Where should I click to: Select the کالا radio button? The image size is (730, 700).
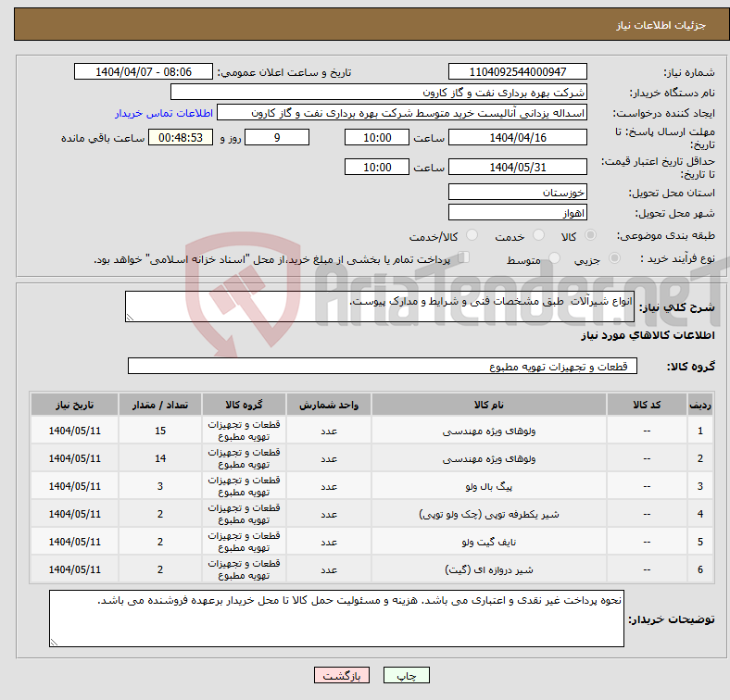(x=590, y=235)
